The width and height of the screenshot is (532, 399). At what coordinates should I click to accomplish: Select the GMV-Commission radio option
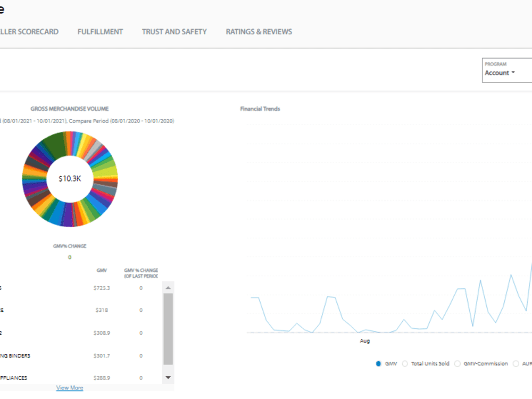coord(458,364)
